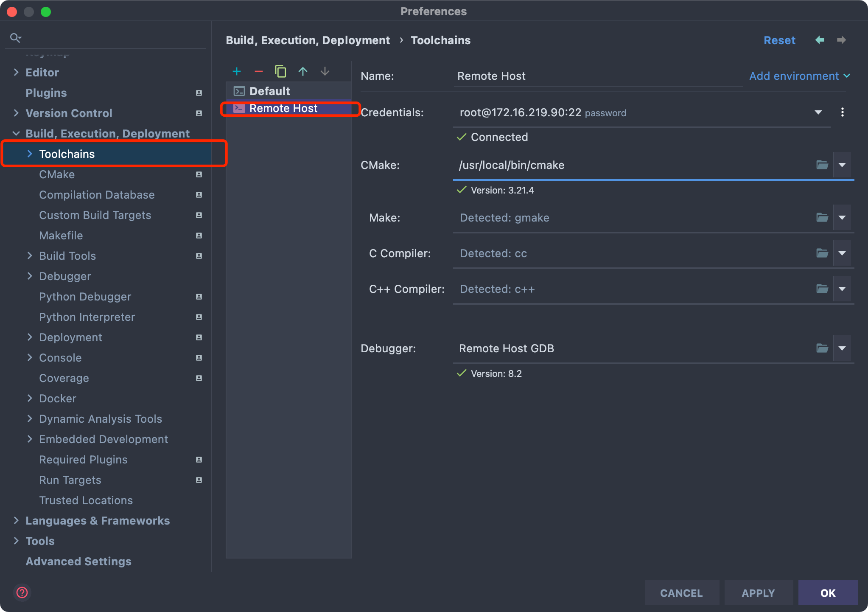Move toolchain down in list

pos(325,71)
